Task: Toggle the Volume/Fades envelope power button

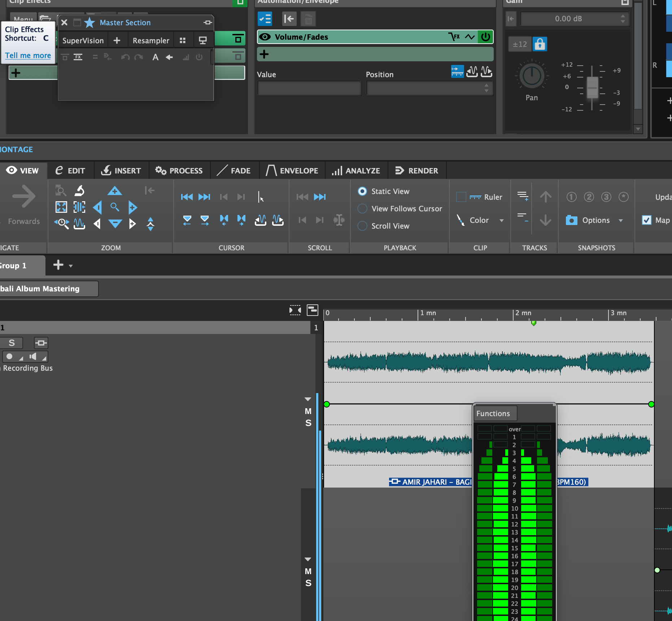Action: [485, 37]
